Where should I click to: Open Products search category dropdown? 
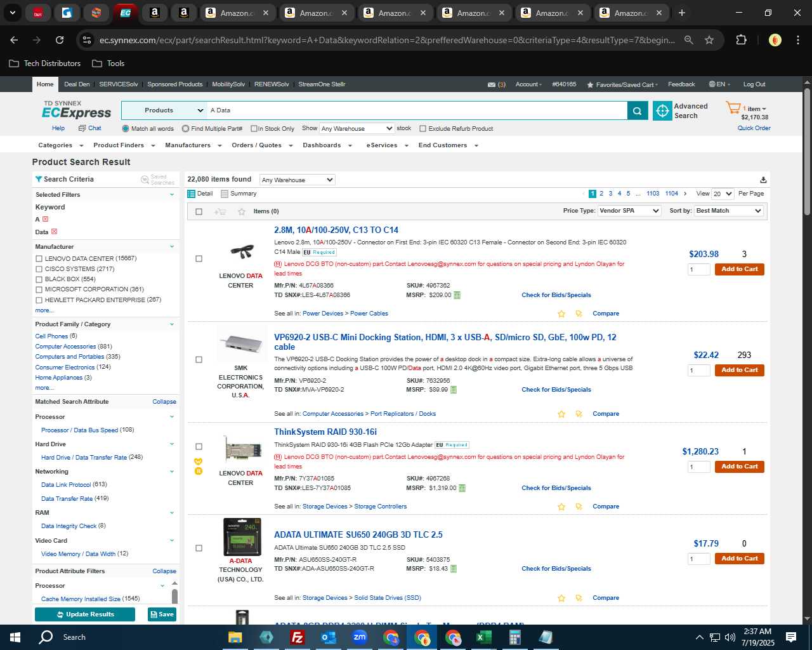(x=164, y=110)
